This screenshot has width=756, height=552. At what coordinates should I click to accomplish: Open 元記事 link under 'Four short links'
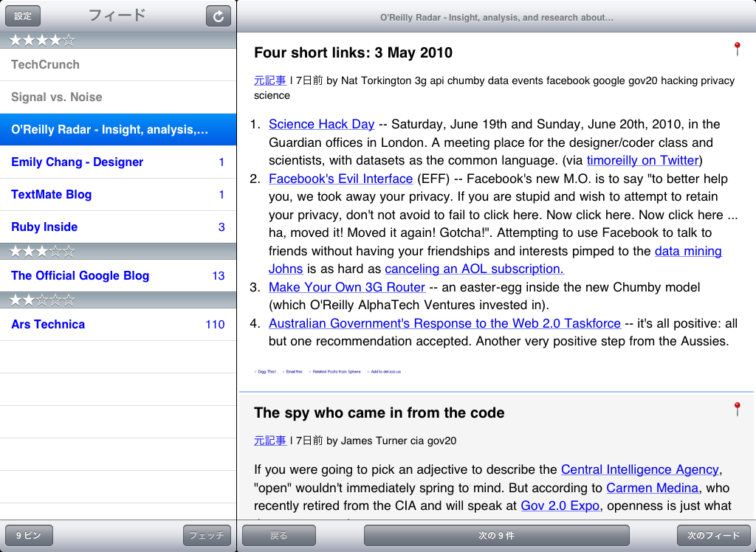(270, 80)
